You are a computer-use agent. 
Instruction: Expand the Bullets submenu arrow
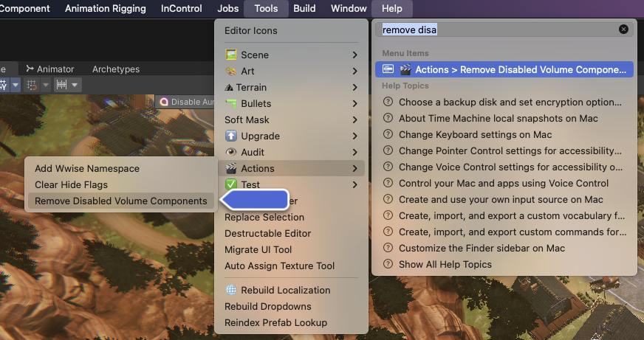[x=354, y=104]
